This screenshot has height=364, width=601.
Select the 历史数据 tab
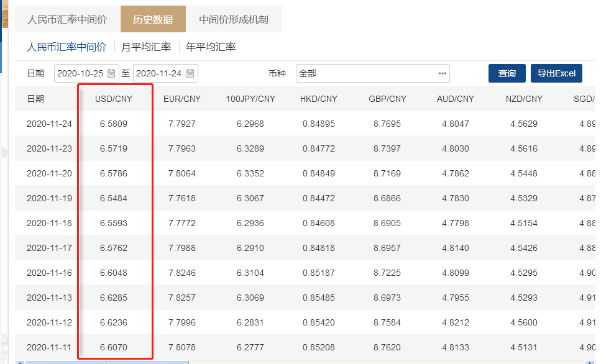[153, 19]
